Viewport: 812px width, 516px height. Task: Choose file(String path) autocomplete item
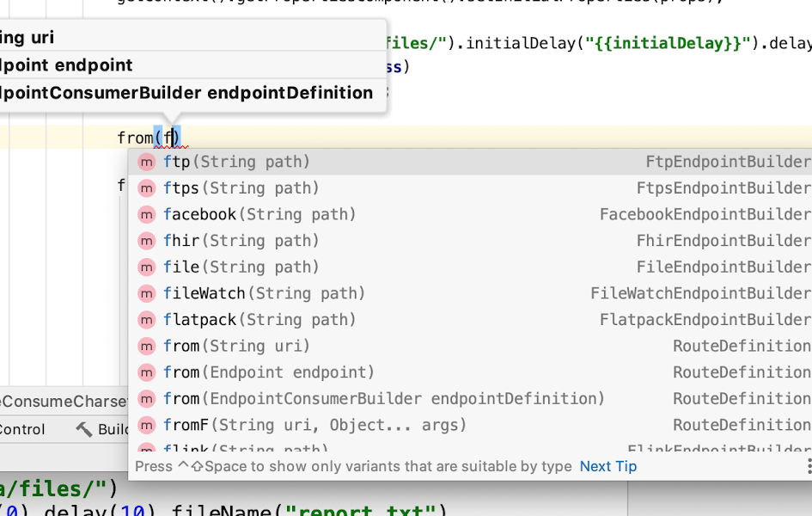click(x=241, y=267)
